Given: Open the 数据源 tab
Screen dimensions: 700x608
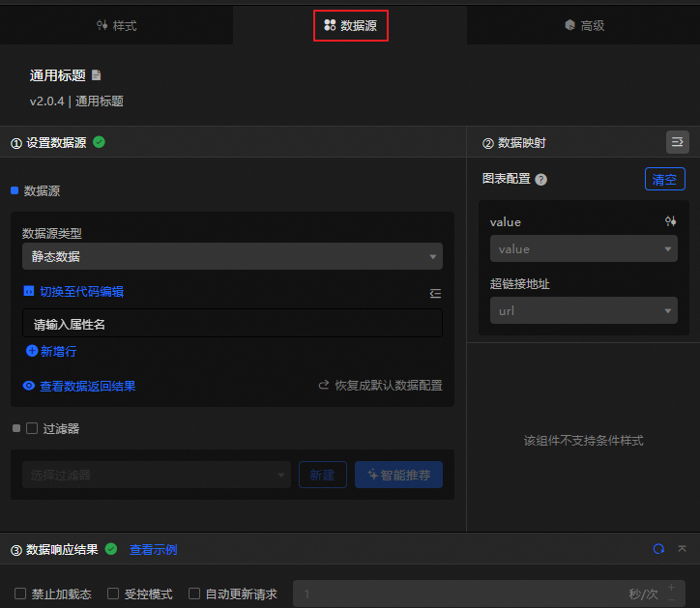Looking at the screenshot, I should click(x=350, y=25).
